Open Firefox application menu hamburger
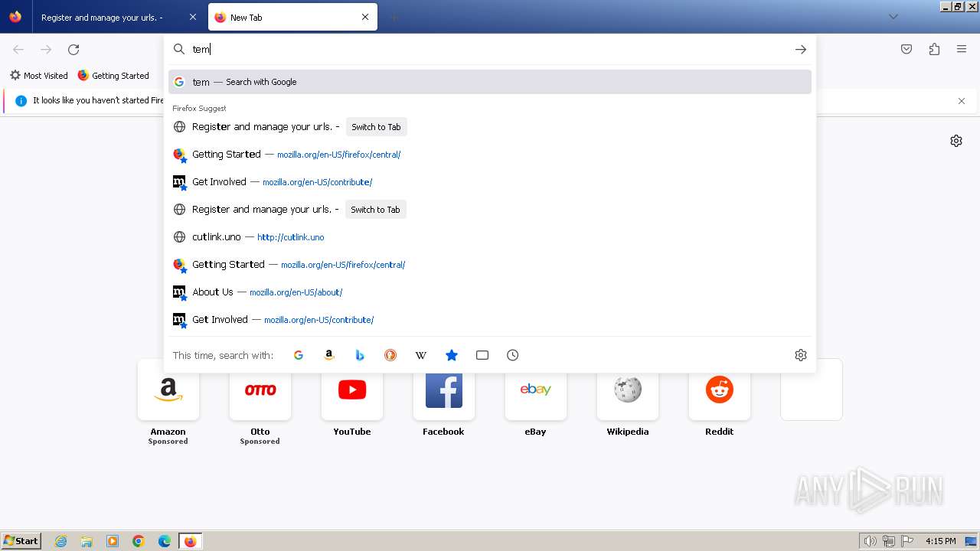980x551 pixels. tap(962, 49)
